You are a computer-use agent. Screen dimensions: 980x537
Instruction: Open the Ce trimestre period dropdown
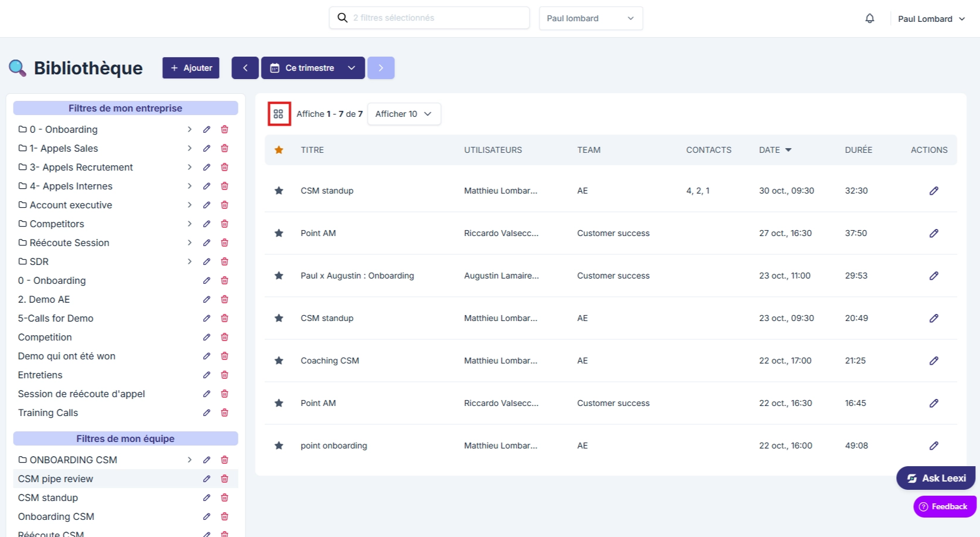313,68
